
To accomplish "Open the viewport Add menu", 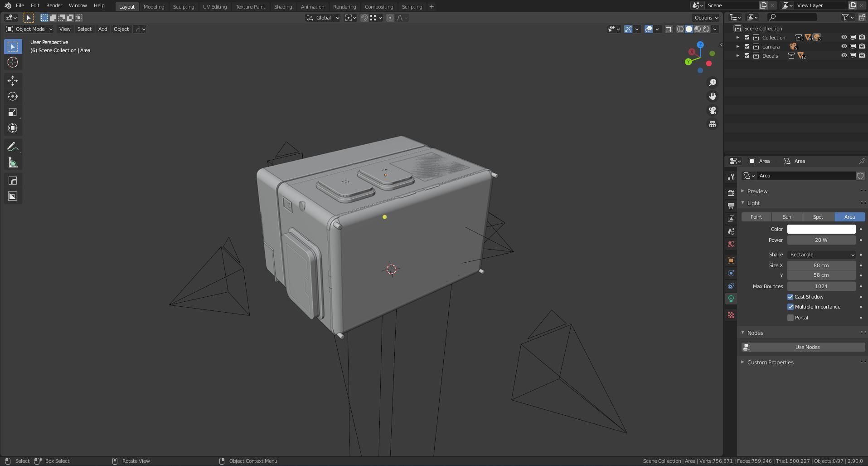I will pyautogui.click(x=103, y=29).
